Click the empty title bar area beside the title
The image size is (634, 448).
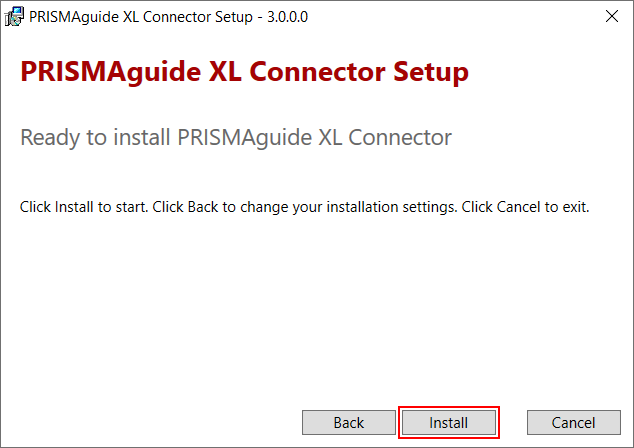[x=450, y=16]
